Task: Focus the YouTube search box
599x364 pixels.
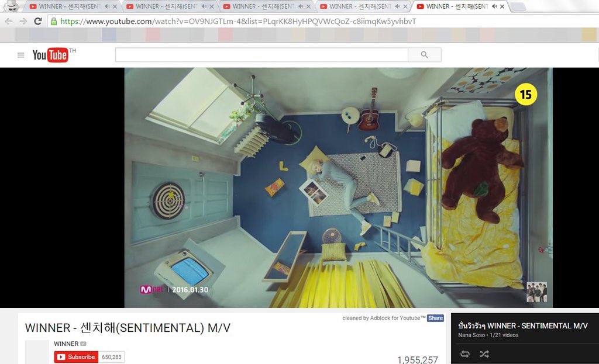Action: click(261, 55)
